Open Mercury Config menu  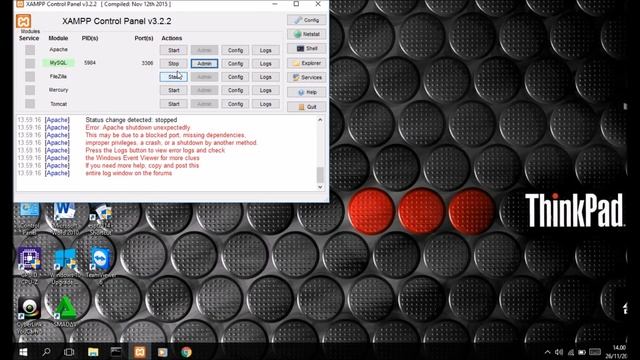[x=235, y=90]
